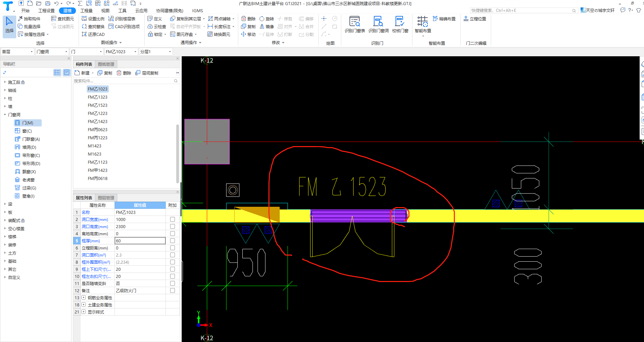Click 设置比例 set scale tool
Viewport: 644px width, 342px height.
(x=93, y=19)
